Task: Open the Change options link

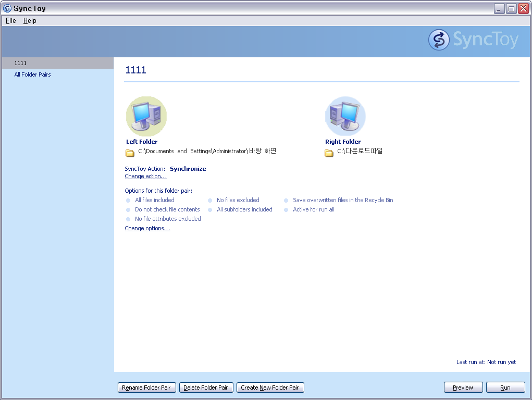Action: pos(147,228)
